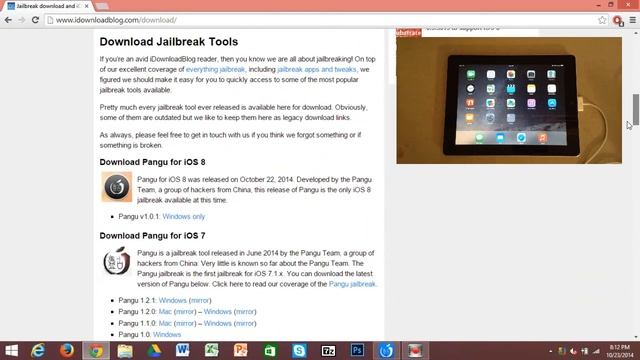Download Pangu v1.0.1 'Windows only' link

[184, 216]
